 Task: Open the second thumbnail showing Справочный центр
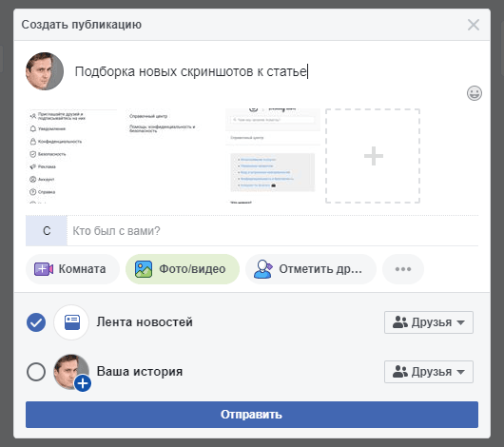tap(173, 156)
